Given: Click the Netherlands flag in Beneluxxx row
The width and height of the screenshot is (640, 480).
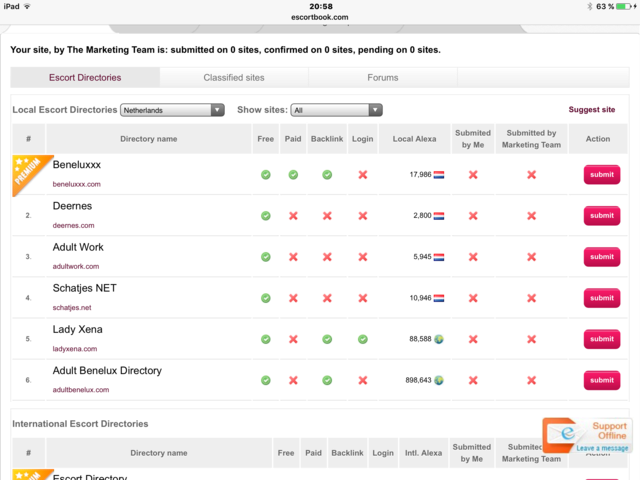Looking at the screenshot, I should pos(439,175).
